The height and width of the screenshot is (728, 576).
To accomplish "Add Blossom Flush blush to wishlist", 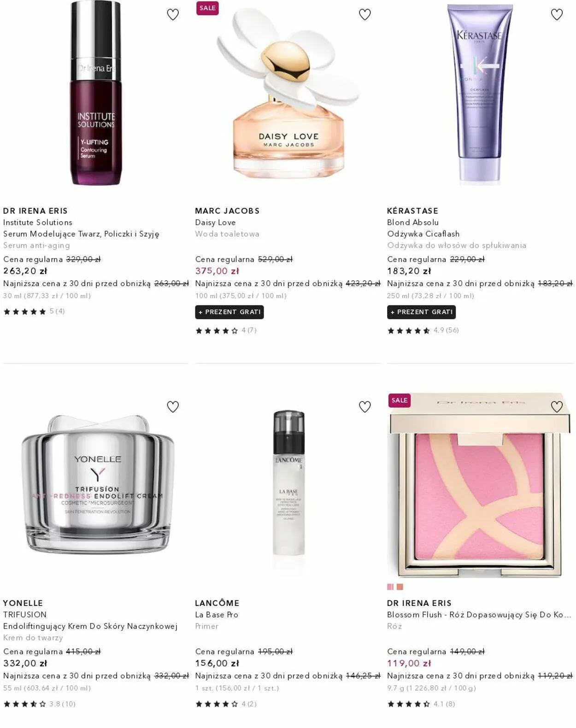I will (x=557, y=407).
